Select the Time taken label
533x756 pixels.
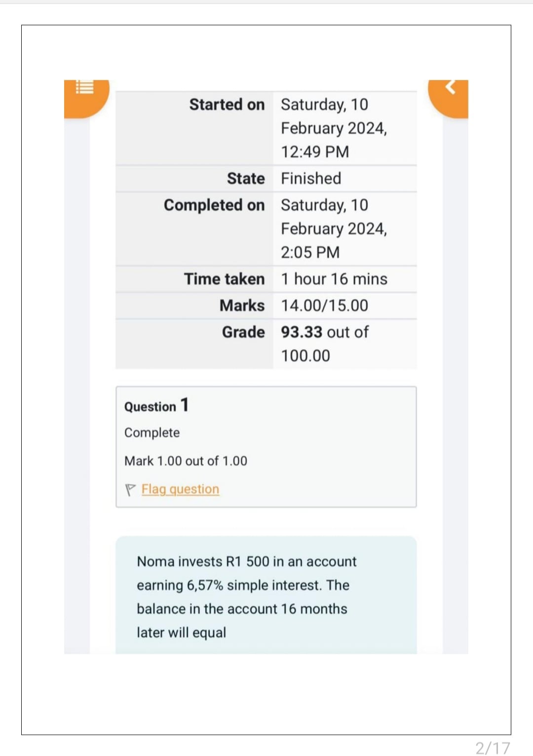point(225,279)
